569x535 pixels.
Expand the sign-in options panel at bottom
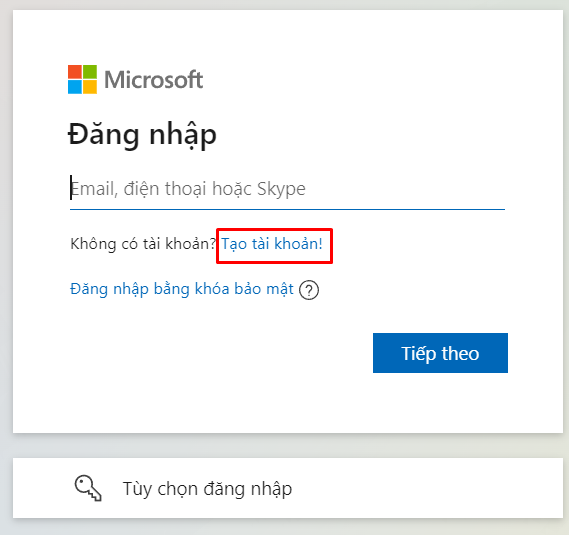coord(288,488)
